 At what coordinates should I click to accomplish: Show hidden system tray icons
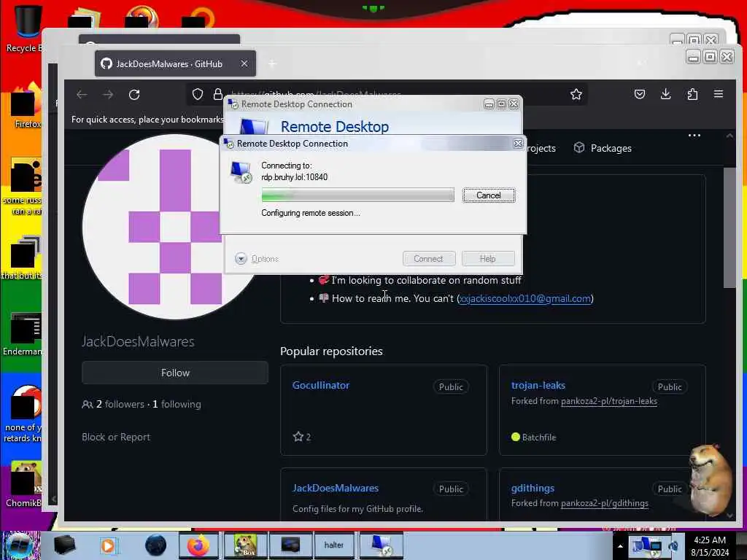click(620, 546)
